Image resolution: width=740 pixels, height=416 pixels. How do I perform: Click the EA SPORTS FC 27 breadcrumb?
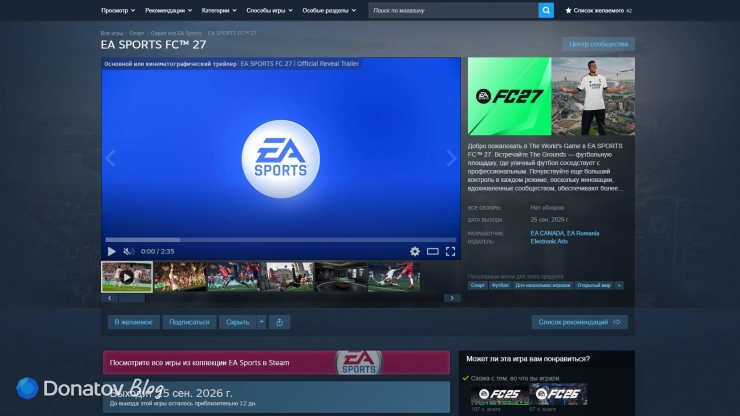pos(232,33)
